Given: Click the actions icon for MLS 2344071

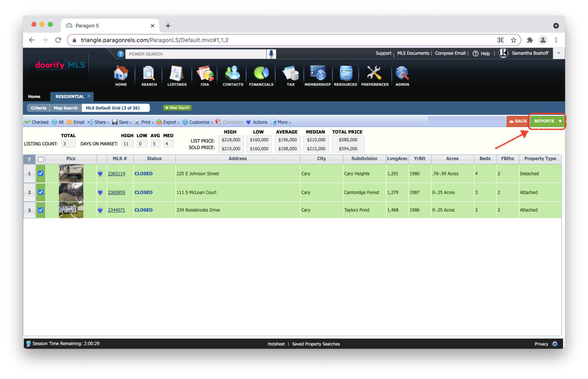Looking at the screenshot, I should [x=100, y=210].
